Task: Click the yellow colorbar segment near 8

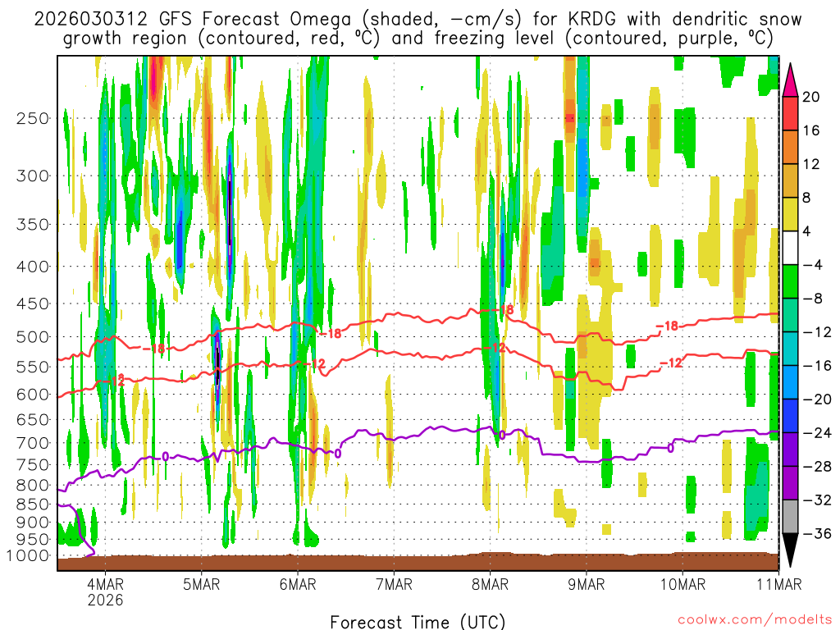Action: [x=790, y=214]
